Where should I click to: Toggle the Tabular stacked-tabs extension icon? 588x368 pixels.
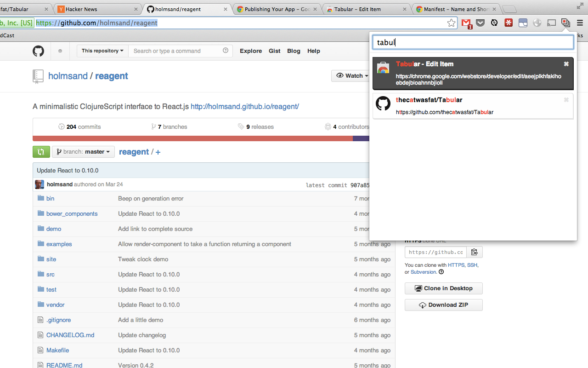point(565,23)
